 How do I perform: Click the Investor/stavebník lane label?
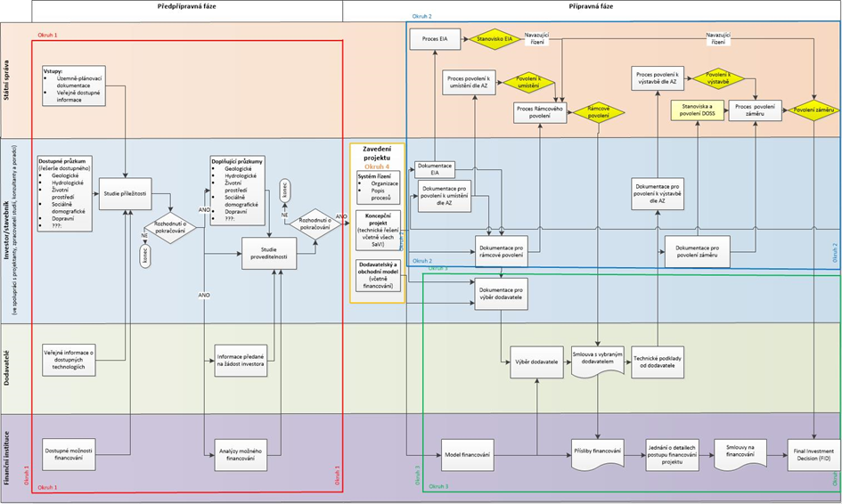coord(7,231)
